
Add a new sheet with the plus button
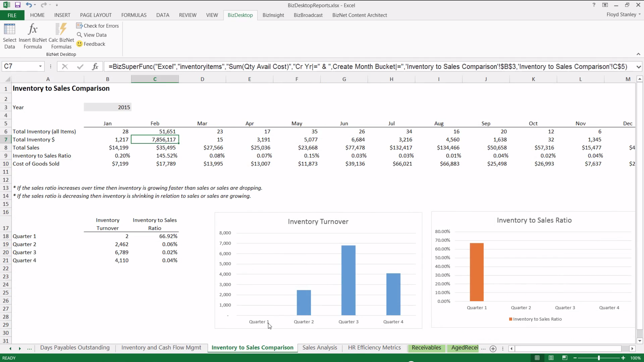point(493,349)
